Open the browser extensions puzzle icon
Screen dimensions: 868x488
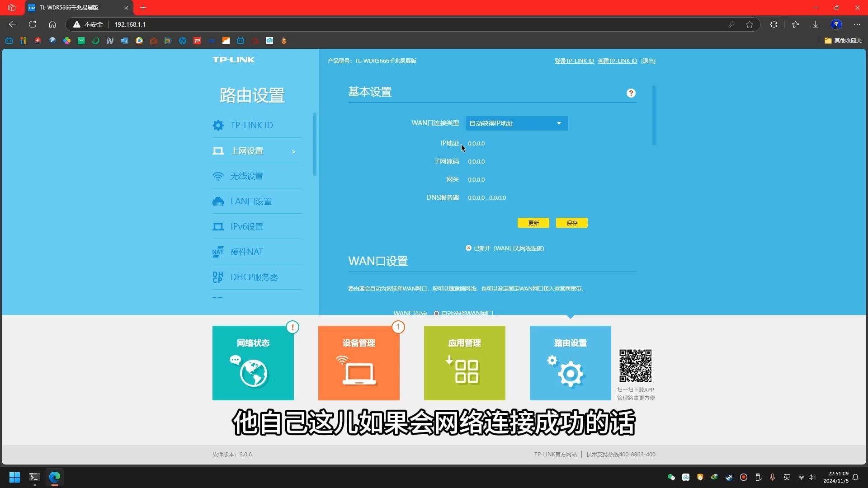point(774,24)
